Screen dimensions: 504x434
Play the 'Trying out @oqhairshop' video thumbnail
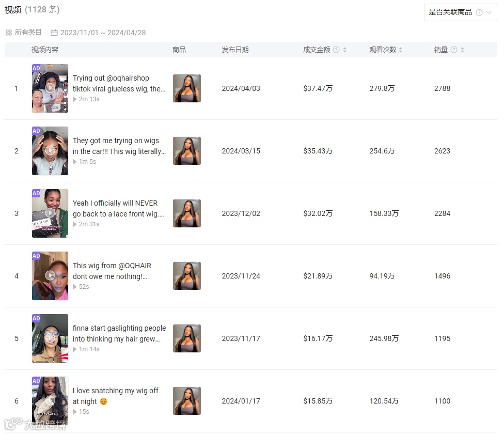tap(50, 88)
